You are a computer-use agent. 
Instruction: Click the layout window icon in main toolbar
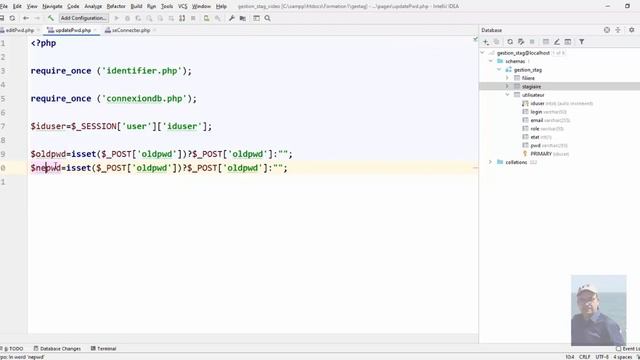click(256, 18)
